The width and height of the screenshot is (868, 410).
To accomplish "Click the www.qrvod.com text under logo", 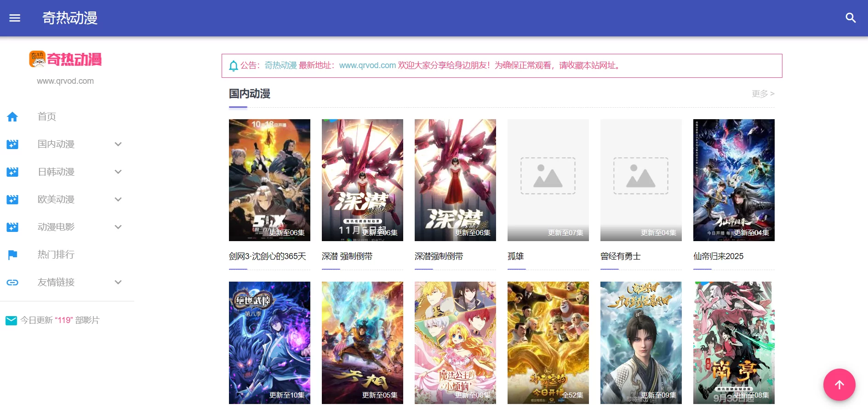I will 65,81.
